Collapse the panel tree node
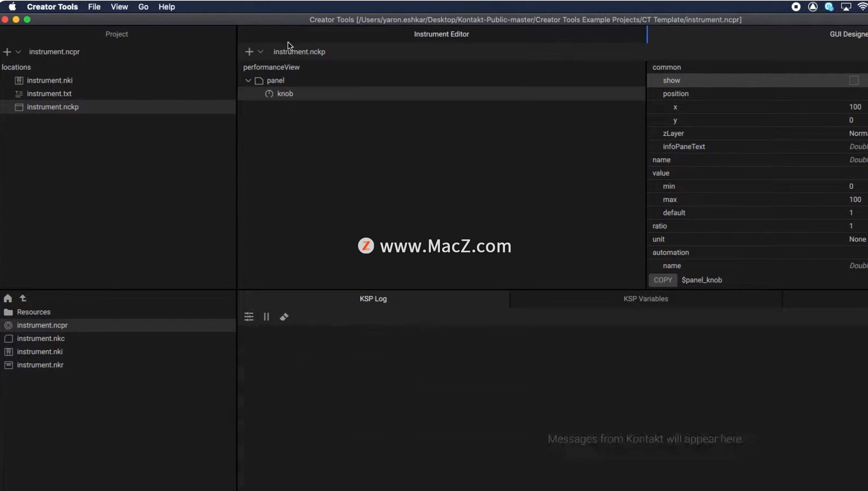868x491 pixels. click(x=248, y=81)
